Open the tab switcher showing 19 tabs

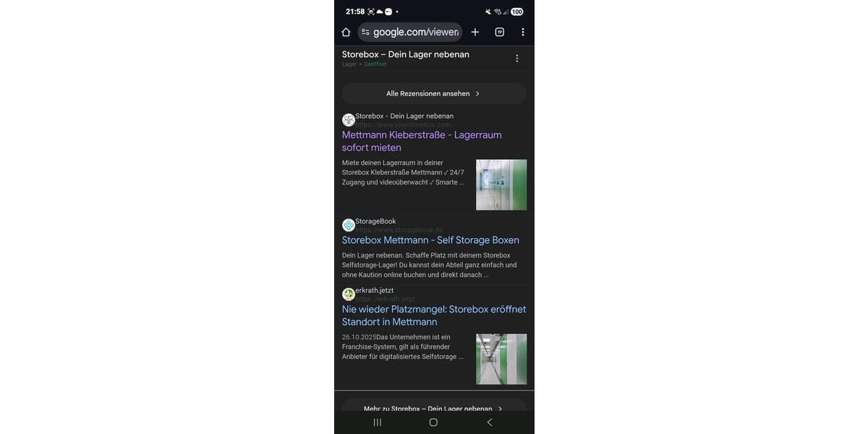click(499, 32)
